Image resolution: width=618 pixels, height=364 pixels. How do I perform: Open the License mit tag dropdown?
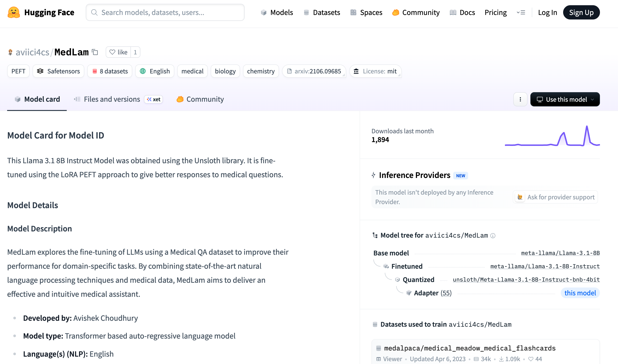coord(375,71)
